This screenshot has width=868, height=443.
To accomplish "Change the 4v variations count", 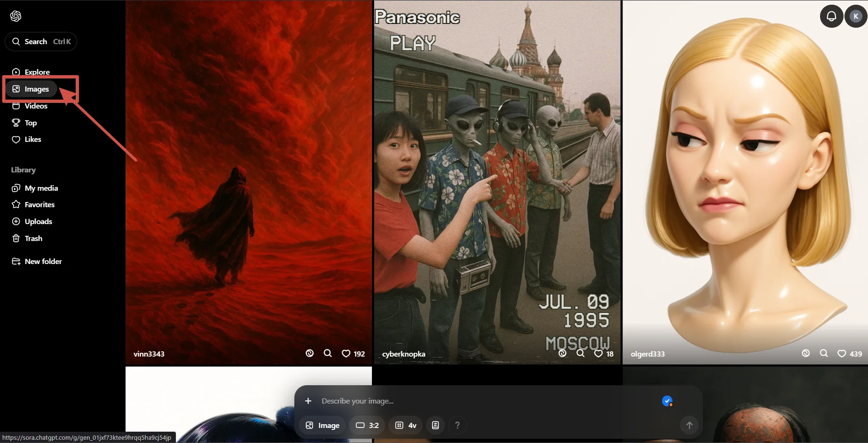I will coord(405,425).
